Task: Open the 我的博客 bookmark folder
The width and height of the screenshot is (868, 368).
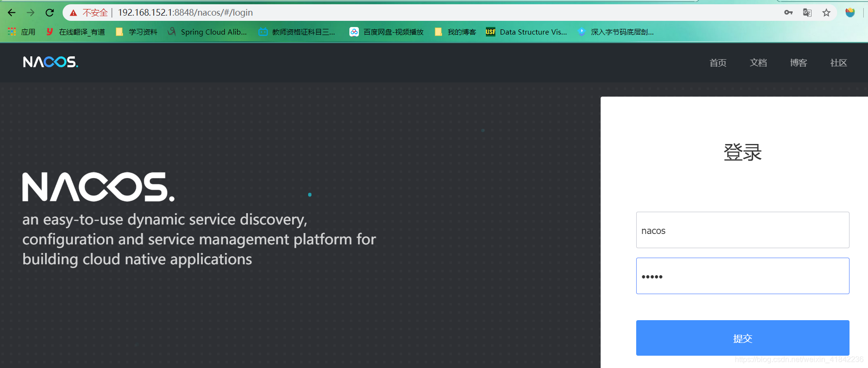Action: pos(456,32)
